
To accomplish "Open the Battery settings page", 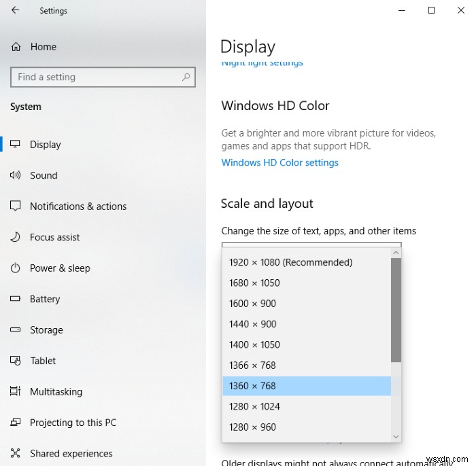I will [45, 299].
